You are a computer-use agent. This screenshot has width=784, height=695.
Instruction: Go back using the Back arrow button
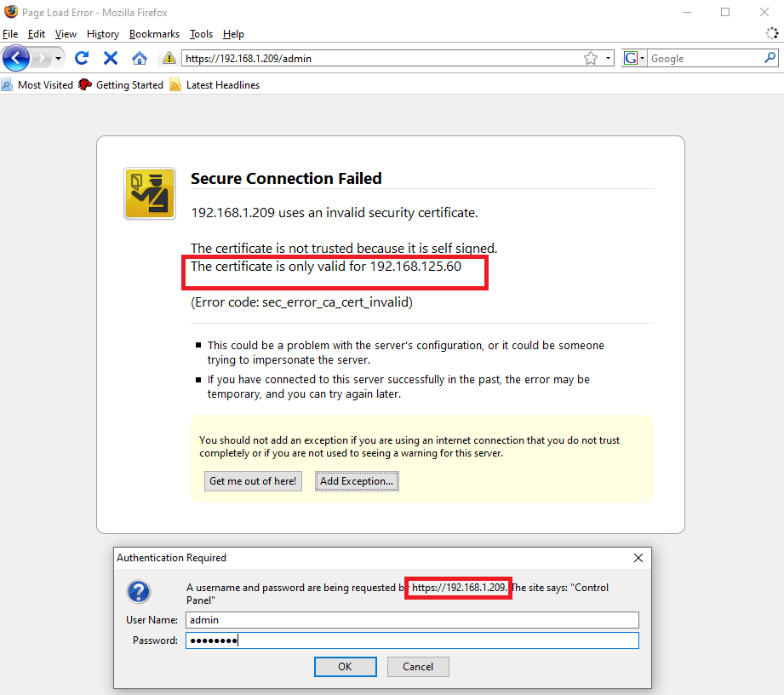[x=15, y=59]
